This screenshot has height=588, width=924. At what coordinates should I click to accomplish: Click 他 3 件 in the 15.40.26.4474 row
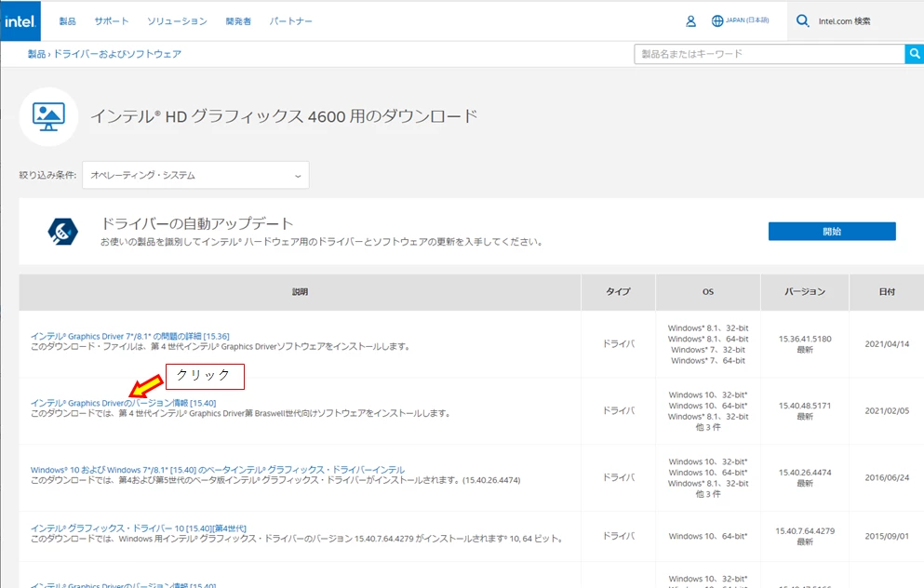[708, 494]
